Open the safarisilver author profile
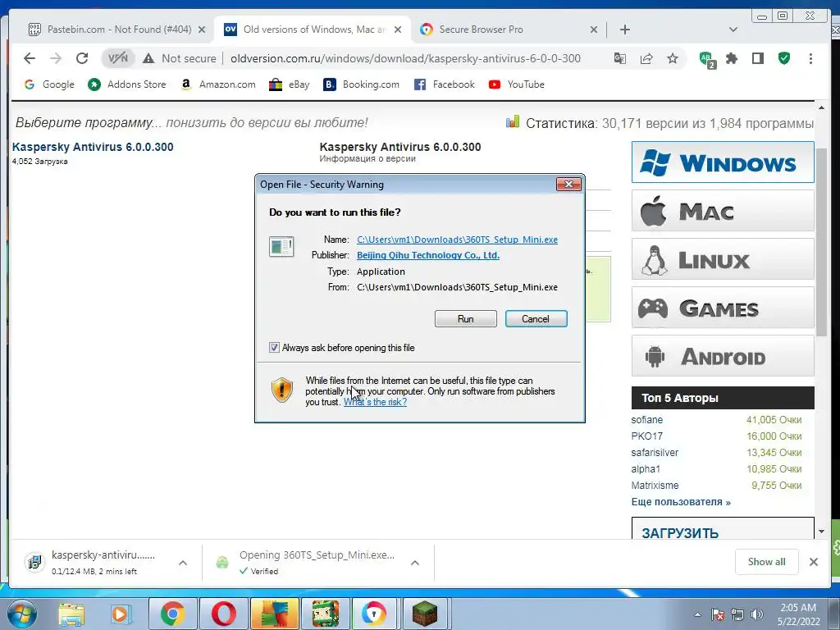 pyautogui.click(x=655, y=453)
